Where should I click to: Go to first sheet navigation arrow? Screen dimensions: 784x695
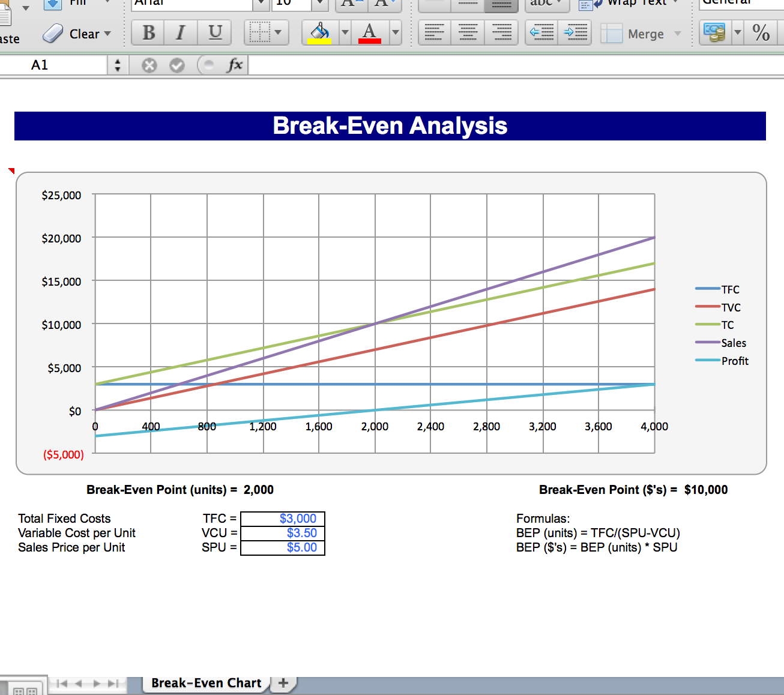coord(61,683)
